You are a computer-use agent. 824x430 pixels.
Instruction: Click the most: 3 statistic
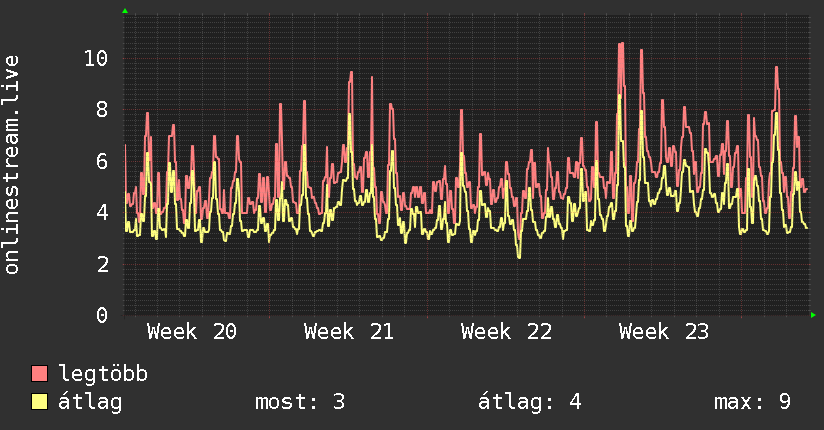tap(300, 402)
